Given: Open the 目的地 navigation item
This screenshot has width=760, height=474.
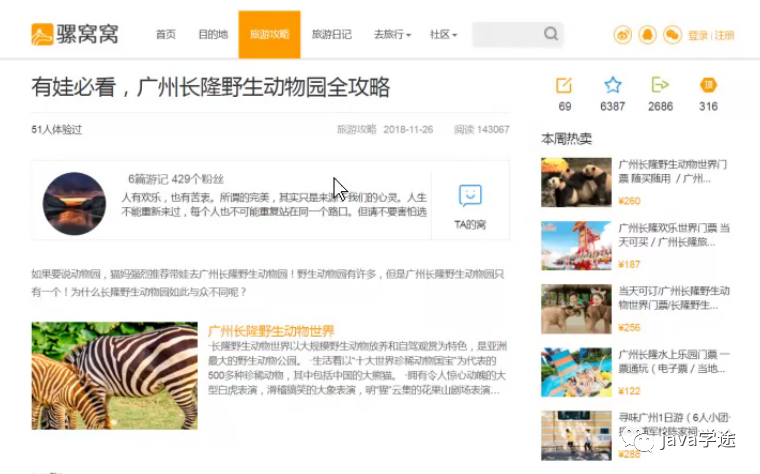Looking at the screenshot, I should 213,34.
